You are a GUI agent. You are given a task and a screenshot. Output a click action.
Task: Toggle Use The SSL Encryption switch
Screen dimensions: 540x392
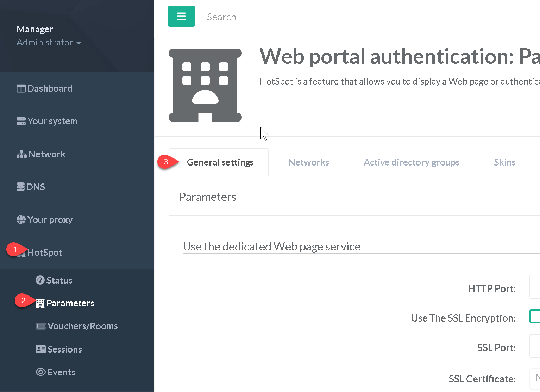pyautogui.click(x=535, y=316)
